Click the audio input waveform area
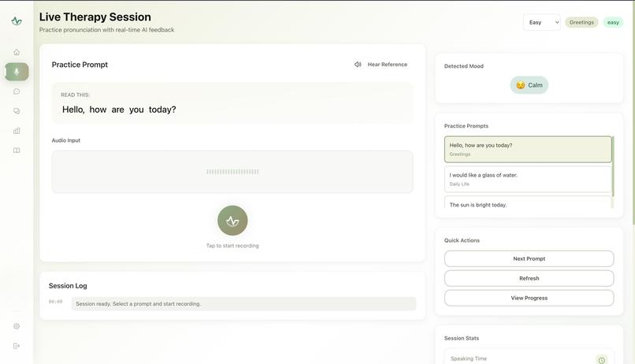 pos(232,172)
